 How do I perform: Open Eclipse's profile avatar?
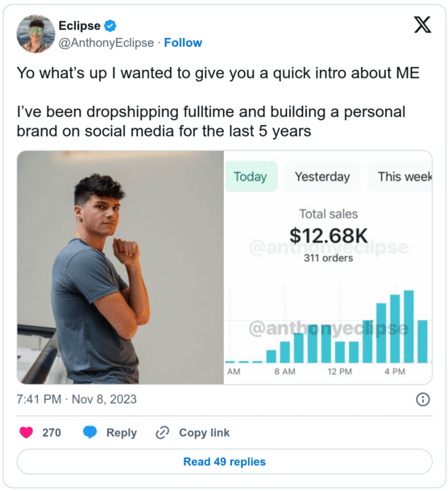click(x=35, y=34)
